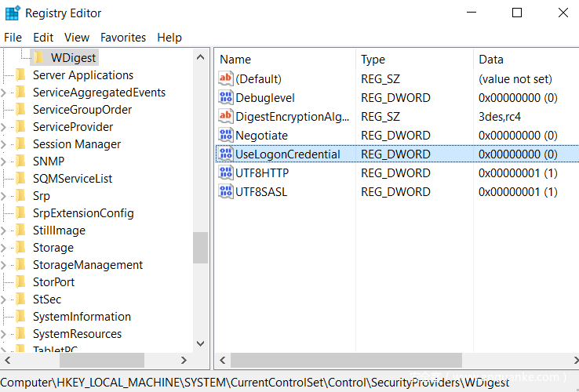
Task: Open the Favorites menu
Action: click(x=123, y=38)
